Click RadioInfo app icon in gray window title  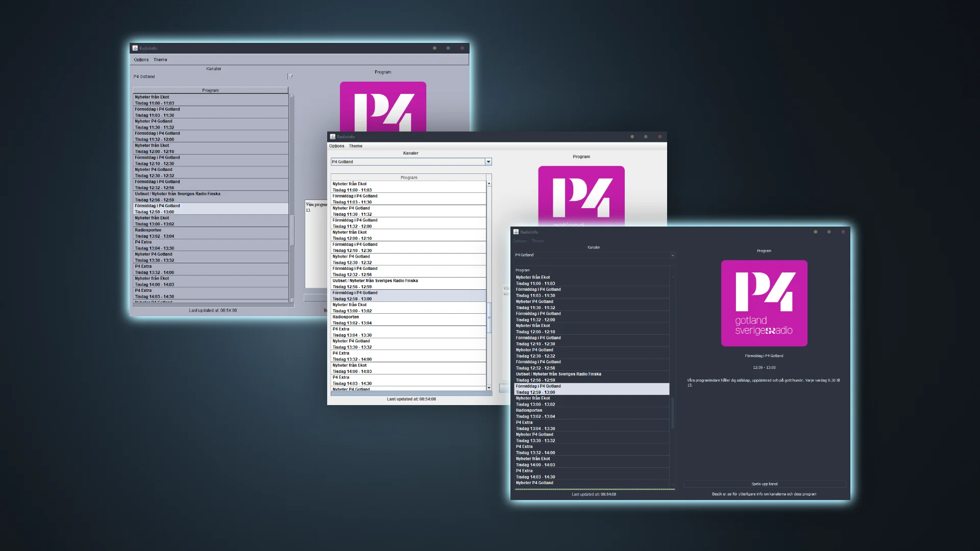pos(135,48)
